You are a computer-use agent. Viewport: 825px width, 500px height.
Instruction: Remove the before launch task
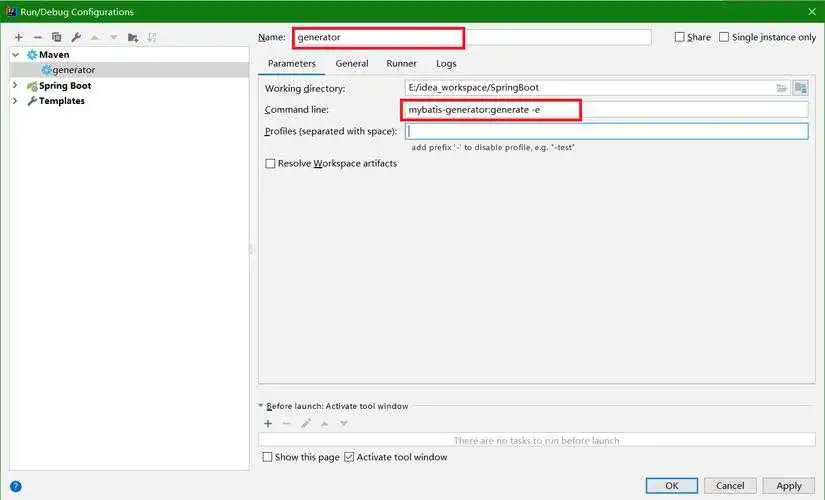[287, 424]
